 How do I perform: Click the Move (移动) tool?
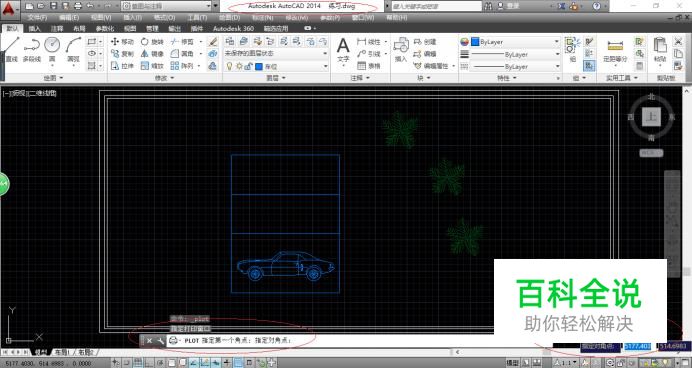pyautogui.click(x=122, y=41)
